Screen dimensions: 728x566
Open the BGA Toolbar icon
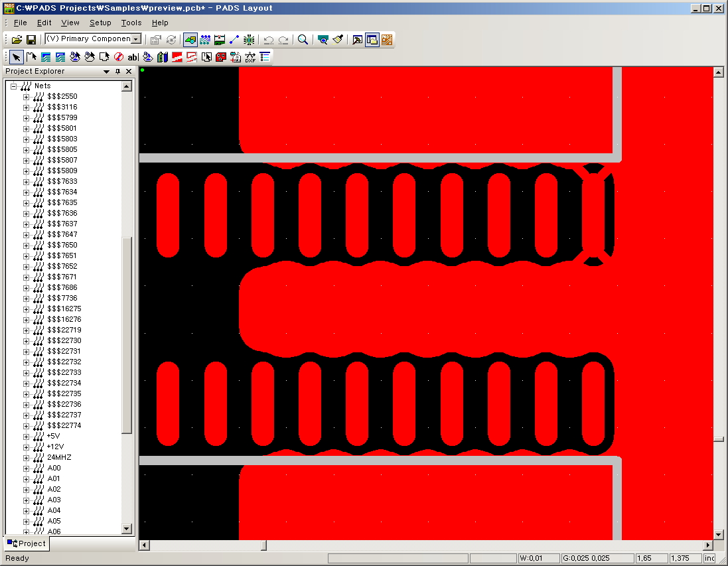[249, 40]
